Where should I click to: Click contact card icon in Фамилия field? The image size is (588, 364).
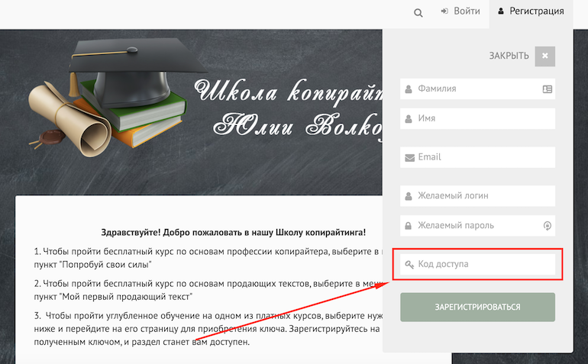coord(547,89)
